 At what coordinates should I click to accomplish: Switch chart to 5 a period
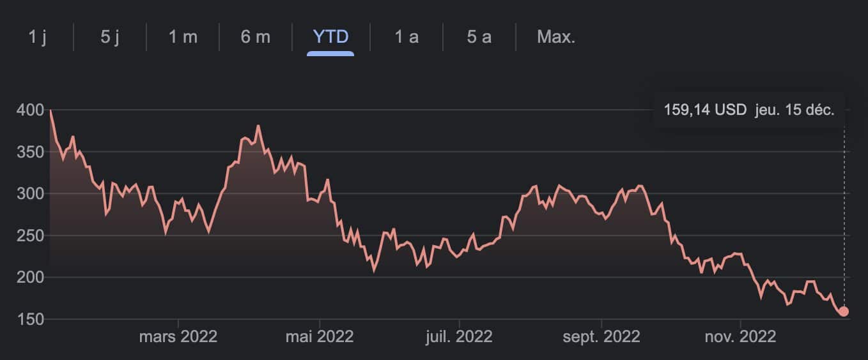coord(479,37)
